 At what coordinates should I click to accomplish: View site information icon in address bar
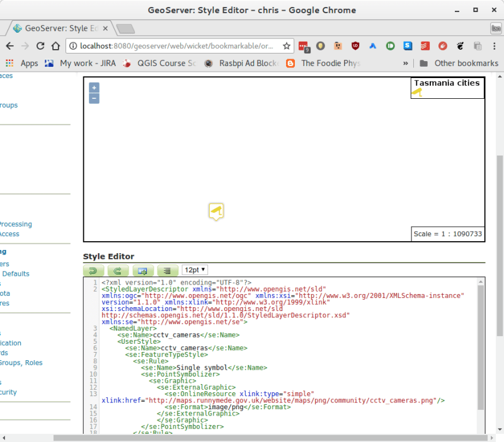coord(73,46)
